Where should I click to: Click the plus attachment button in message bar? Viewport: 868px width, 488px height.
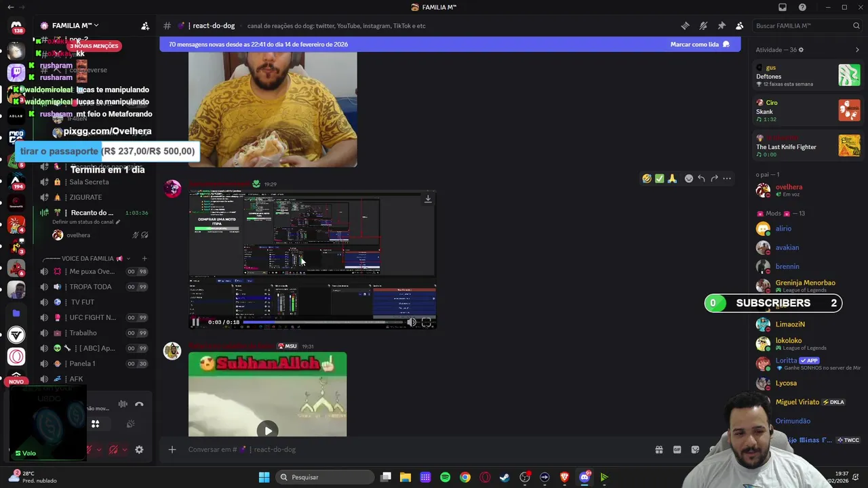click(172, 449)
